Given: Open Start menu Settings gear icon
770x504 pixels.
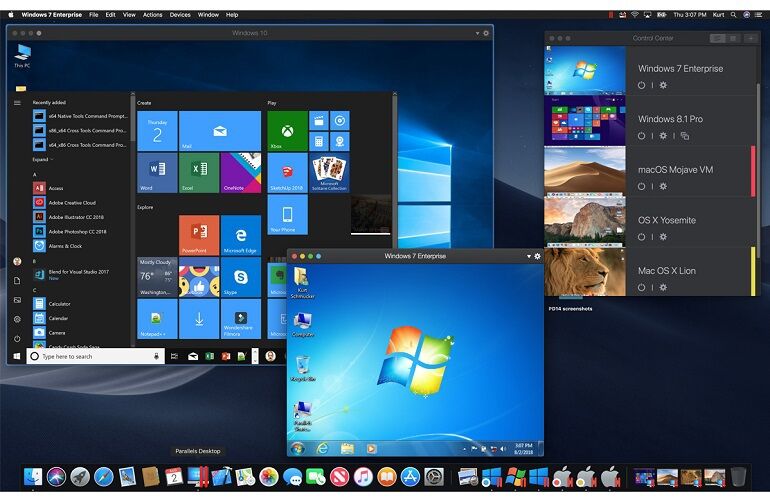Looking at the screenshot, I should click(17, 319).
